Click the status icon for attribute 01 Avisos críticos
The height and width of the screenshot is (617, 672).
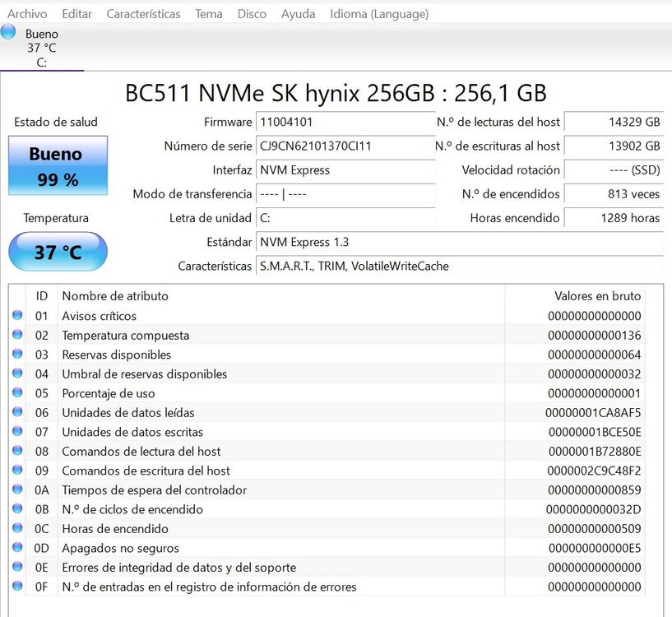point(17,315)
